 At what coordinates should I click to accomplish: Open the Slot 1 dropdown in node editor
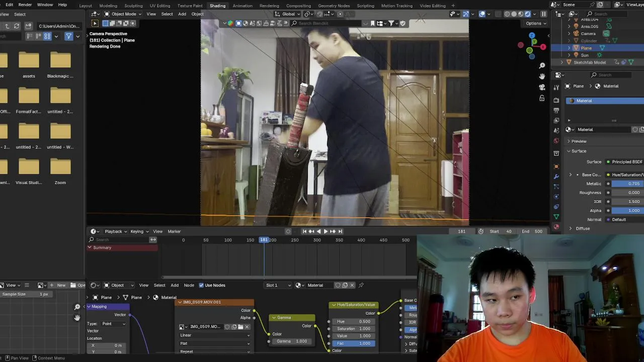pos(278,285)
